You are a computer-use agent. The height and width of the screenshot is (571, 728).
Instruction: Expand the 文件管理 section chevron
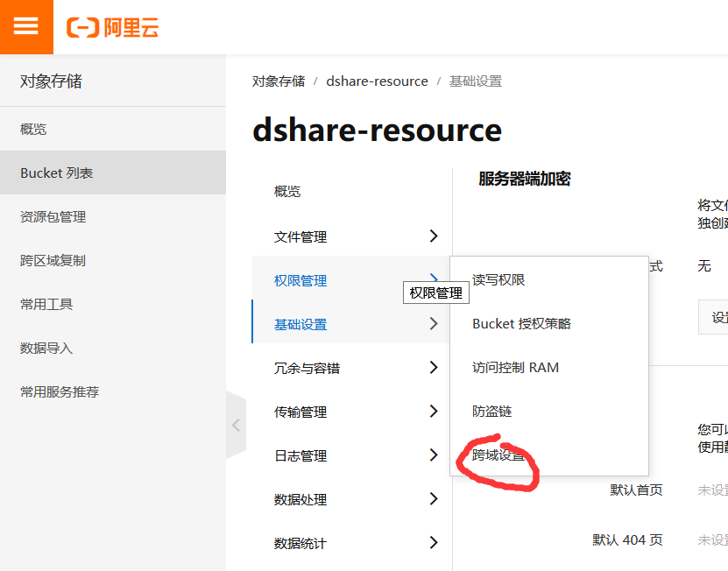(432, 236)
